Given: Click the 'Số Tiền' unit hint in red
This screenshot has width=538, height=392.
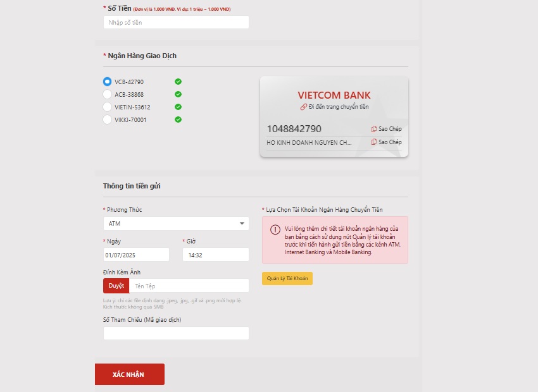Looking at the screenshot, I should 182,9.
